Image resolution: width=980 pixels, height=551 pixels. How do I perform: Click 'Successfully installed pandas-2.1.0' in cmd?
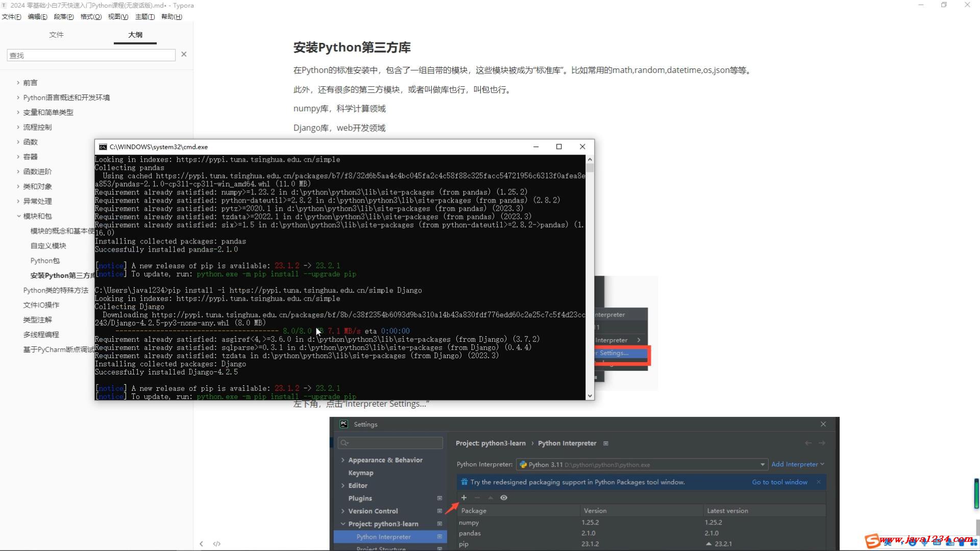tap(166, 249)
